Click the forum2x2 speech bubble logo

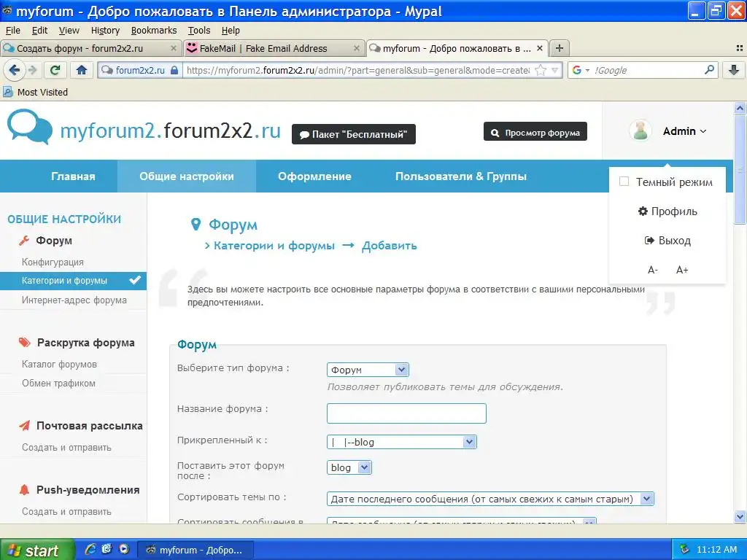29,126
